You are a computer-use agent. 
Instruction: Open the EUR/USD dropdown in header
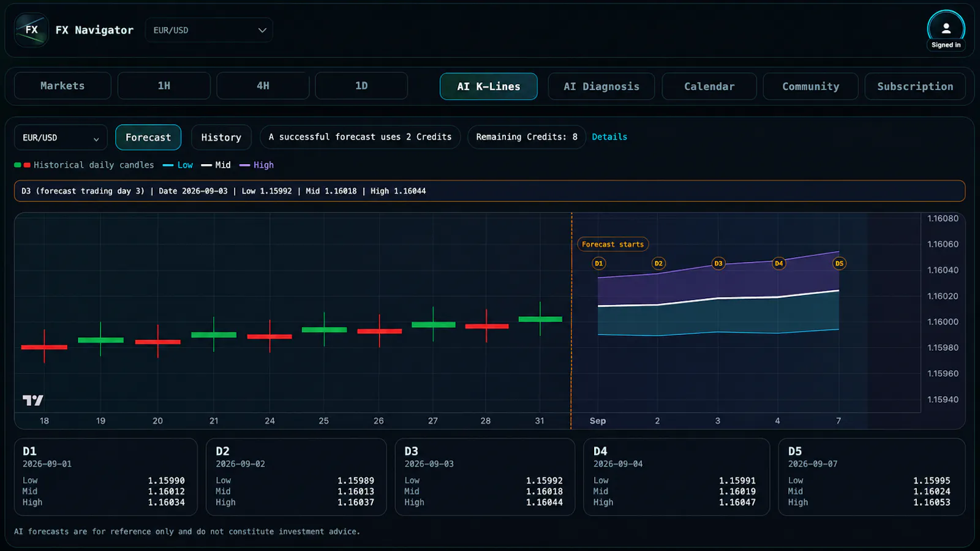209,30
